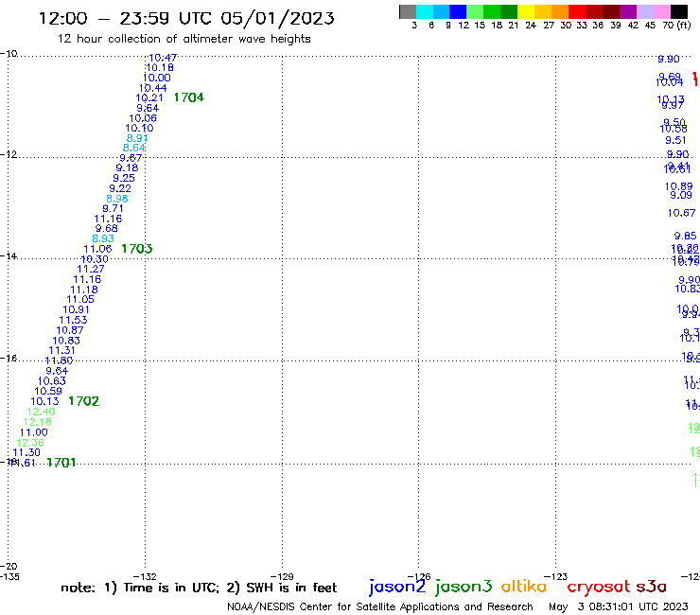Select the light blue value 8.93
700x615 pixels.
click(103, 238)
